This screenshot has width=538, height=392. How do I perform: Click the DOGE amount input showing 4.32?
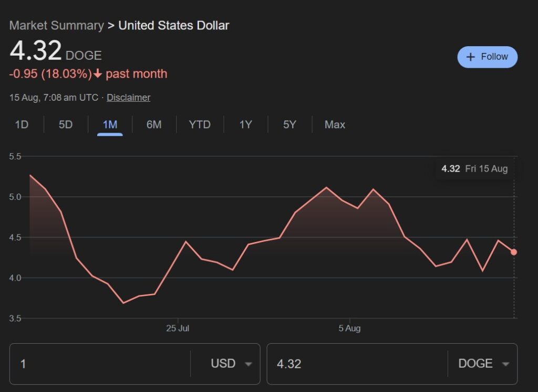coord(357,364)
